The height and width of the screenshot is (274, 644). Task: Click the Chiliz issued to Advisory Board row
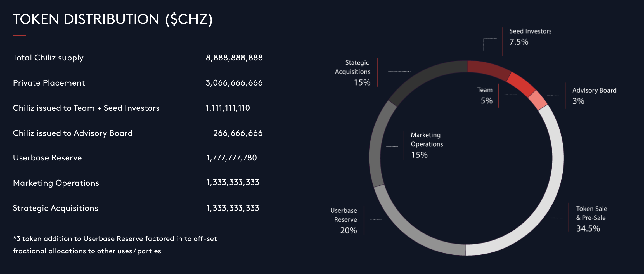pos(73,133)
